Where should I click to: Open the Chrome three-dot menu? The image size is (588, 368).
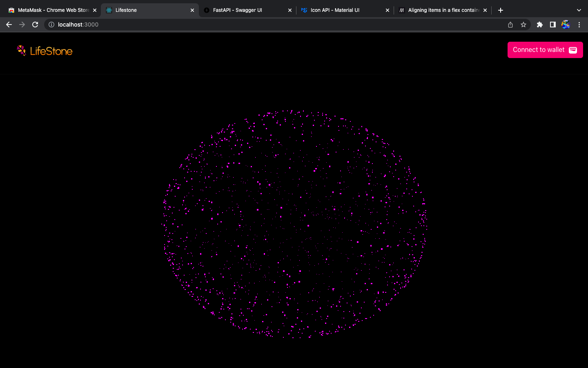[x=579, y=25]
